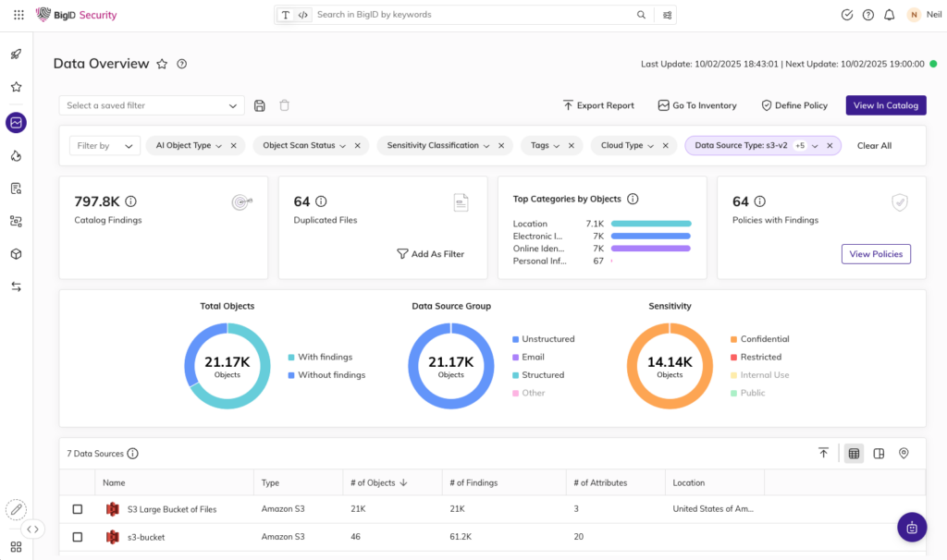
Task: Open the tasks checkmark icon in header
Action: (x=847, y=15)
